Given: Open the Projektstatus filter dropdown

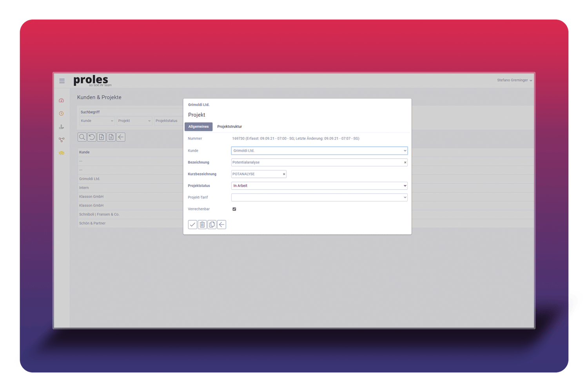Looking at the screenshot, I should click(169, 121).
